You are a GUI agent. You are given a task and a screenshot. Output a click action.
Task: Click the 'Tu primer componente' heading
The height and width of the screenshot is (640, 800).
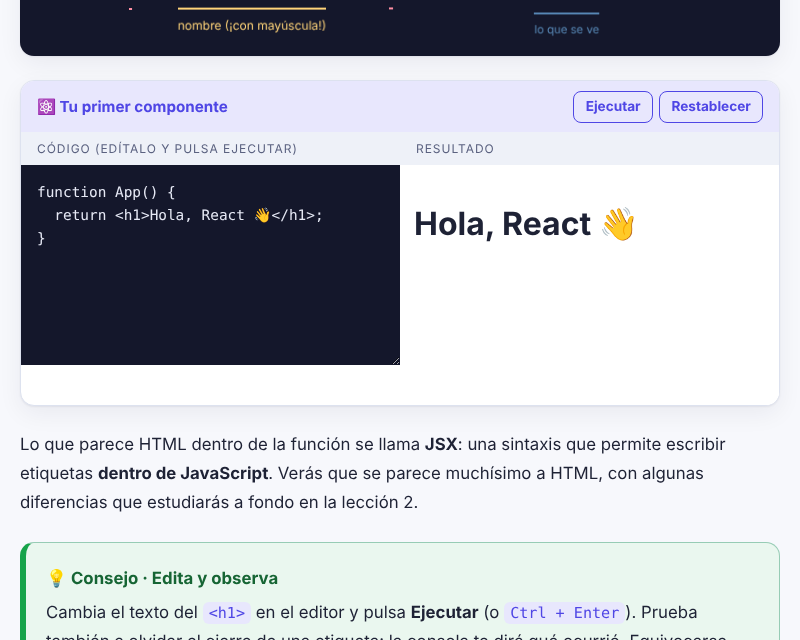(143, 107)
